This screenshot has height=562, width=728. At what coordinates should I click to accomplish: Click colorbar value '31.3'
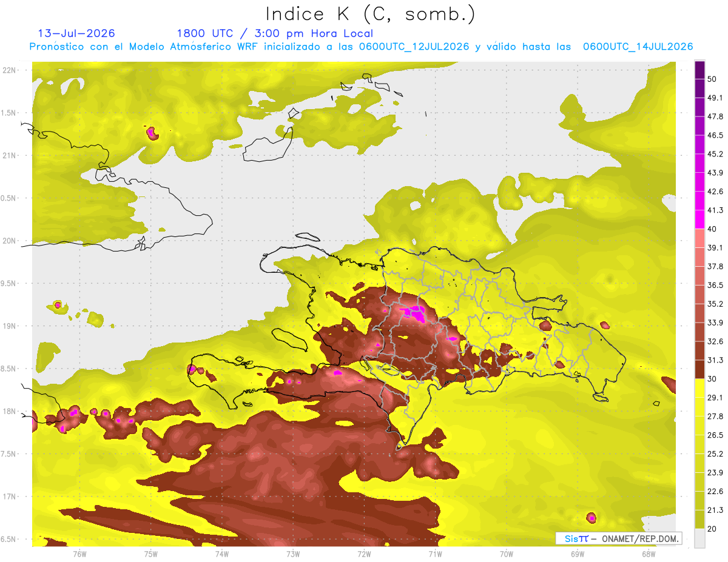pos(716,360)
